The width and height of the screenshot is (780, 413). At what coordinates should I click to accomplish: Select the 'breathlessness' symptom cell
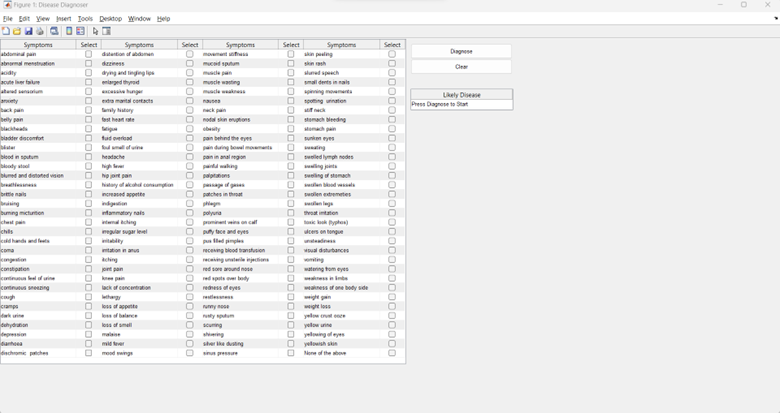coord(38,185)
